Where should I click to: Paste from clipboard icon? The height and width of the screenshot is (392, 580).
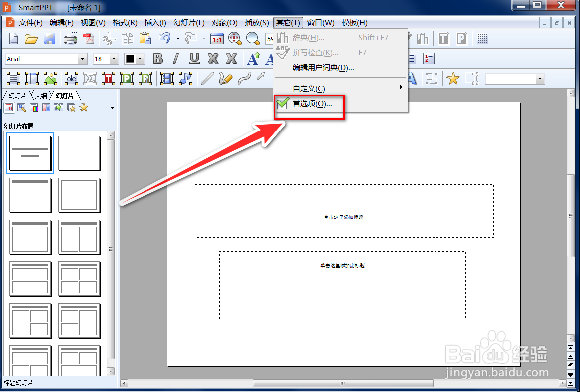[145, 38]
